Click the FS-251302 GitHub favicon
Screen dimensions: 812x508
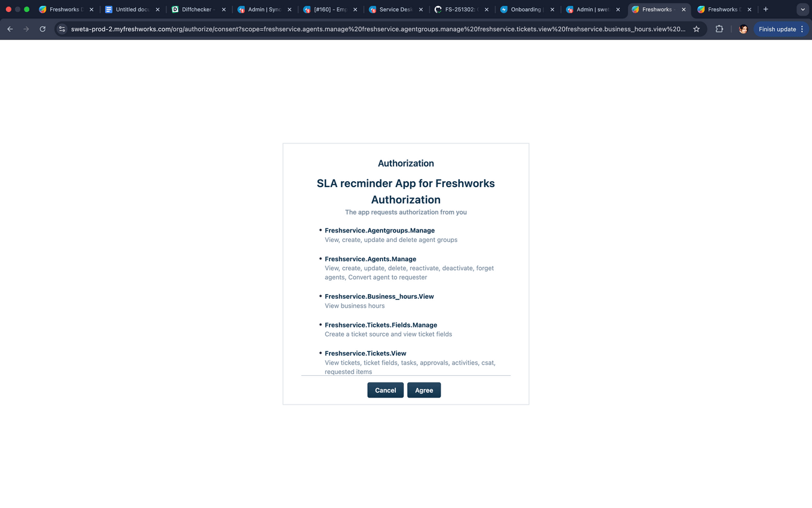point(438,10)
